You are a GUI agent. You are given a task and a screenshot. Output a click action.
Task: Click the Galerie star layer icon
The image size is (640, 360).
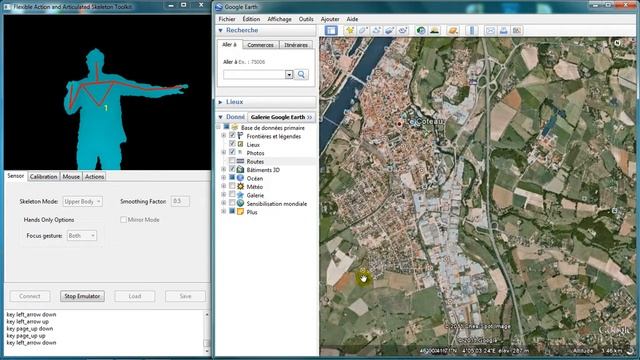240,195
